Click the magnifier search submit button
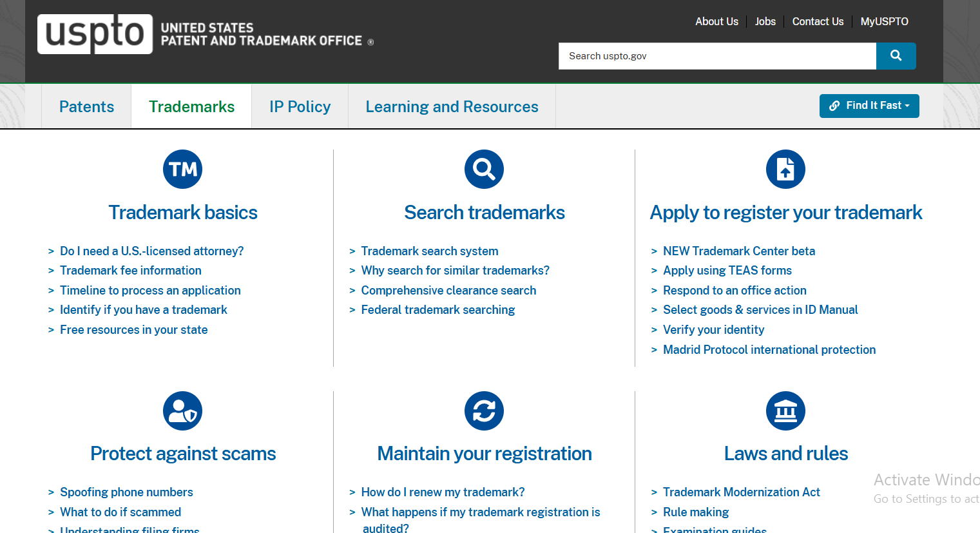The image size is (980, 533). [x=896, y=56]
